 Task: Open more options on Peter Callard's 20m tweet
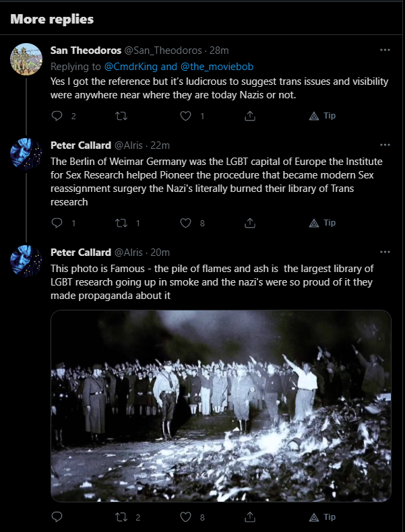tap(385, 252)
